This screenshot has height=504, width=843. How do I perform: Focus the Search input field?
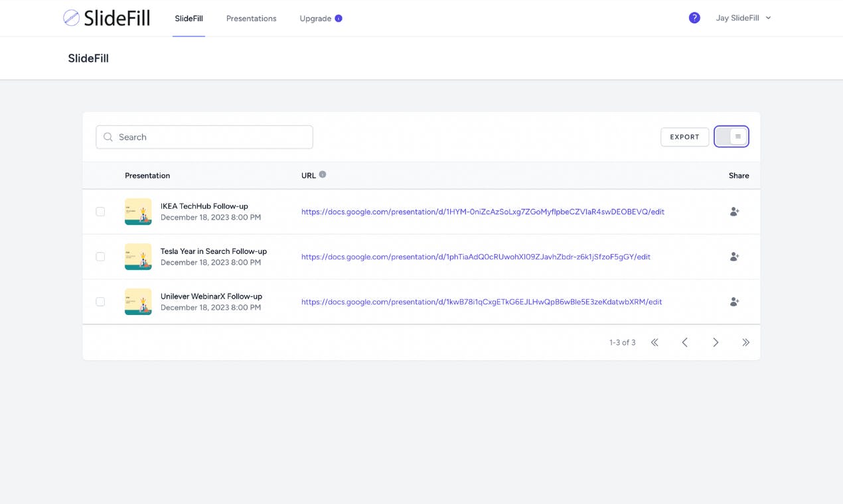[204, 137]
